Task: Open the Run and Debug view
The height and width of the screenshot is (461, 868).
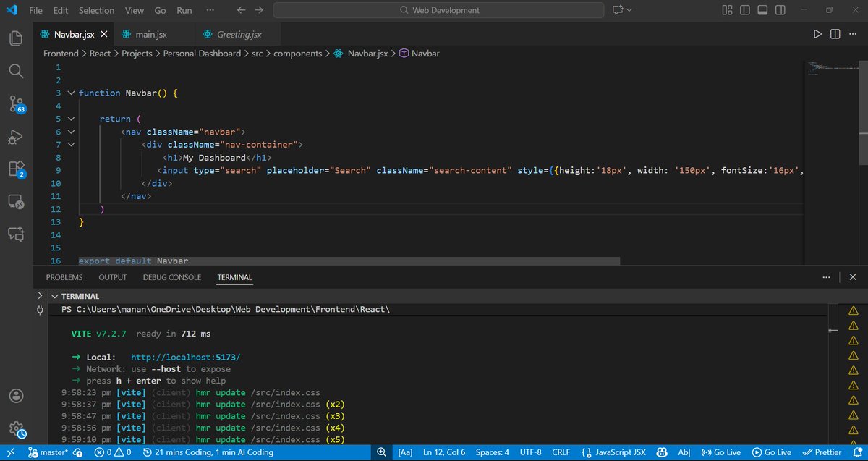Action: click(15, 137)
